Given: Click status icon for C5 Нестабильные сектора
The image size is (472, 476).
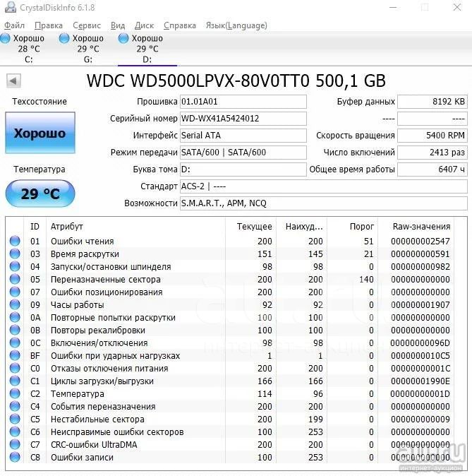Looking at the screenshot, I should pos(15,419).
